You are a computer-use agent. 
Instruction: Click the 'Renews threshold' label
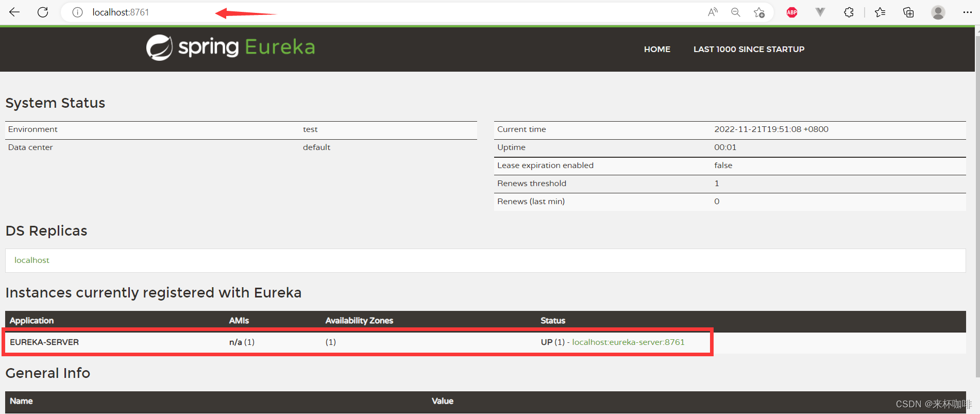pyautogui.click(x=532, y=184)
